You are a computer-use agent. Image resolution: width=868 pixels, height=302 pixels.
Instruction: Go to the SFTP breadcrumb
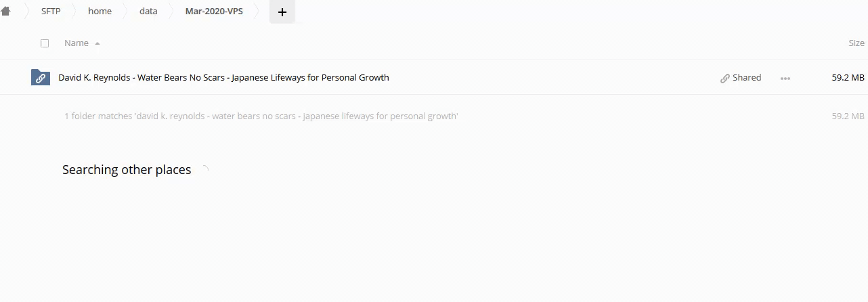pos(51,11)
